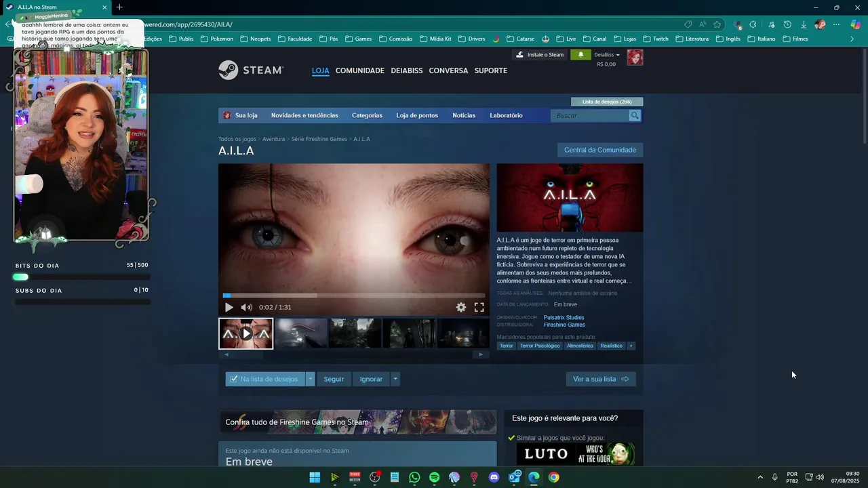Open the Categorias store tab
The image size is (868, 488).
367,116
